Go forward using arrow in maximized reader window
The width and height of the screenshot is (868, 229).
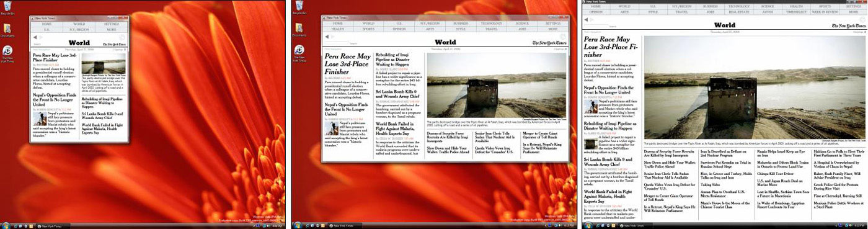pyautogui.click(x=591, y=20)
